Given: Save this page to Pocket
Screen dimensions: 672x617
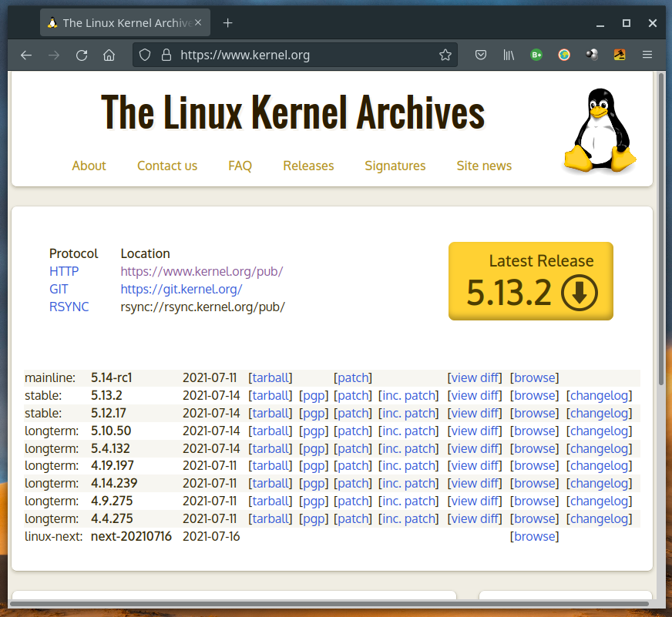Looking at the screenshot, I should point(481,55).
